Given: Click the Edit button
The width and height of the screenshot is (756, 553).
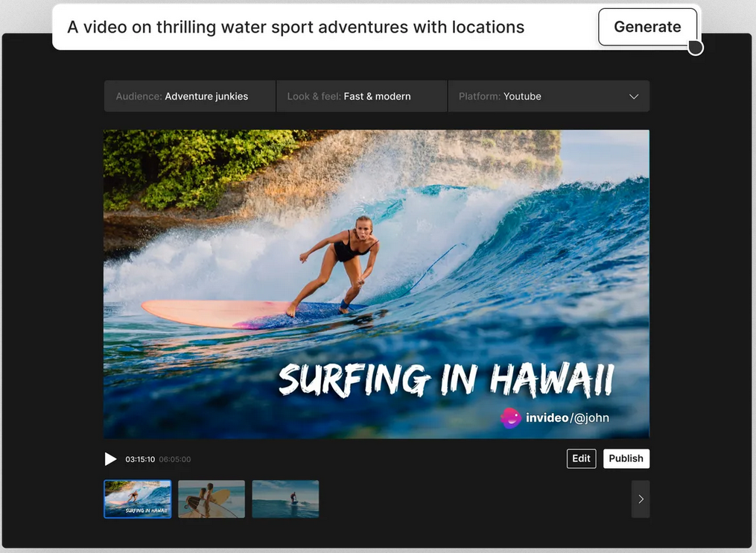Looking at the screenshot, I should 581,458.
